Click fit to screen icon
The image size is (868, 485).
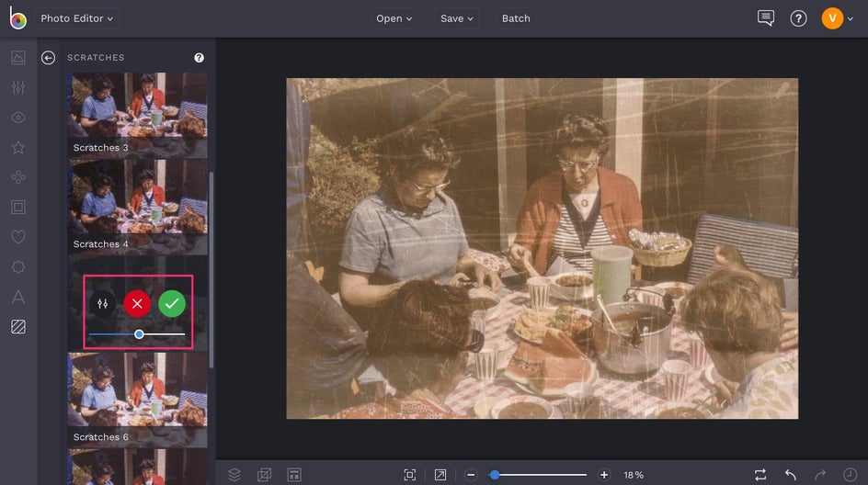(410, 475)
